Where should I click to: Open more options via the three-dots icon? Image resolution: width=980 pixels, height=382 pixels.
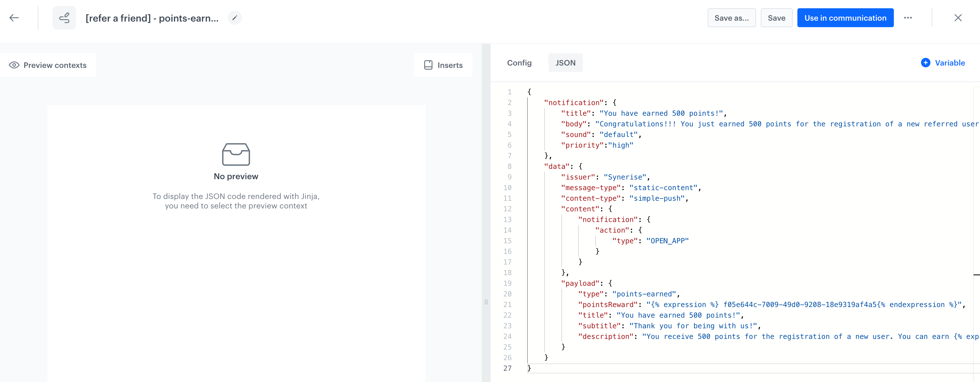[x=909, y=17]
